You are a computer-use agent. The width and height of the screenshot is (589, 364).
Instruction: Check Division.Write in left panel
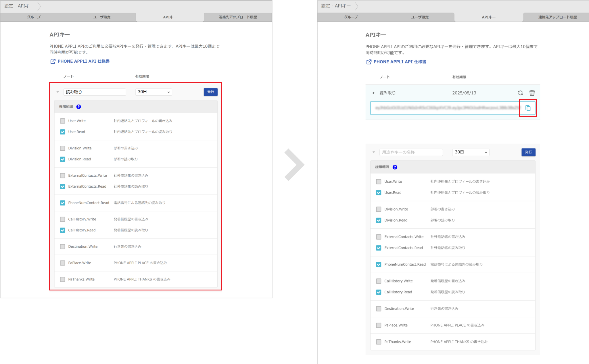[x=62, y=148]
